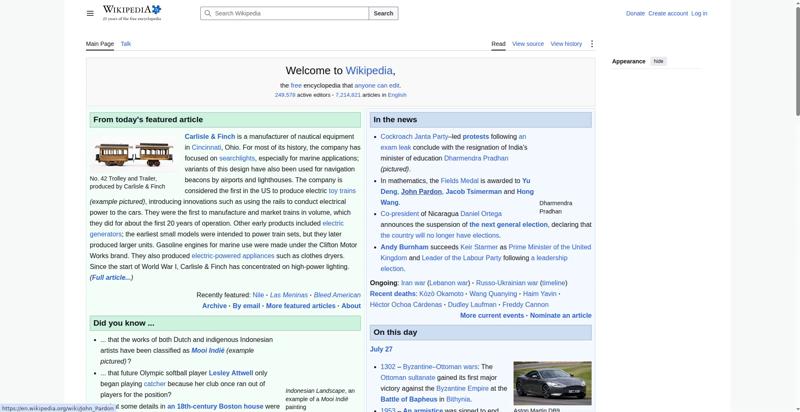Screen dimensions: 800x412
Task: Click the By email link
Action: point(246,306)
